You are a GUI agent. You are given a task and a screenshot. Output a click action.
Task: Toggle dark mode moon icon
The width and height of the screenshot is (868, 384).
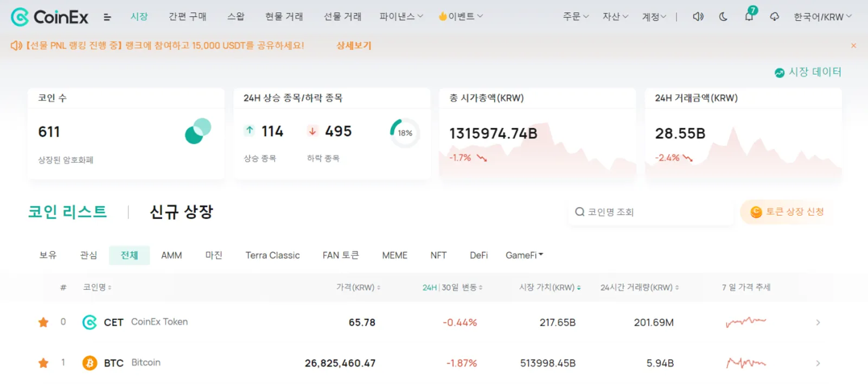pyautogui.click(x=723, y=17)
